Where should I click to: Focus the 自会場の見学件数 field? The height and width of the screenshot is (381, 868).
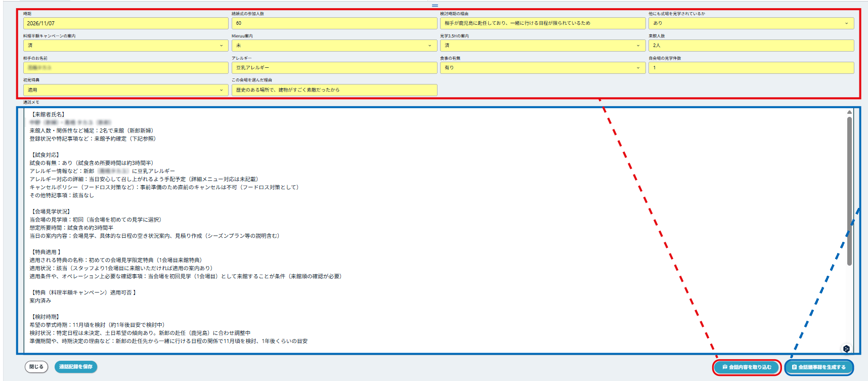[751, 68]
